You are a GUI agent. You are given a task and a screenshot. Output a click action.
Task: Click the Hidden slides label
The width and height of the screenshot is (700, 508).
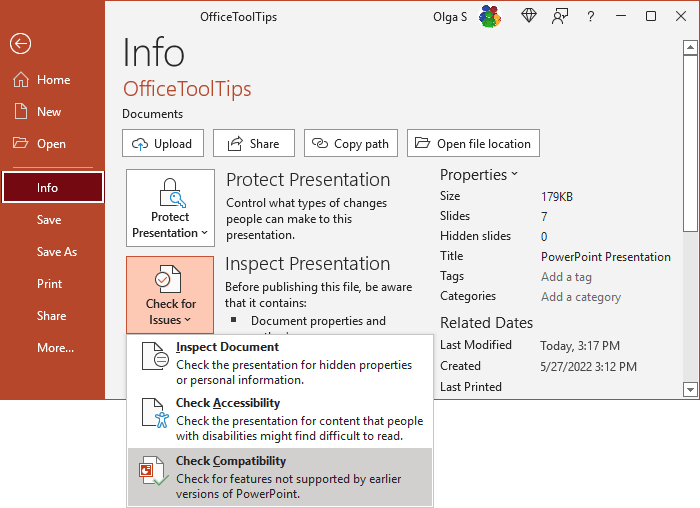(x=475, y=236)
